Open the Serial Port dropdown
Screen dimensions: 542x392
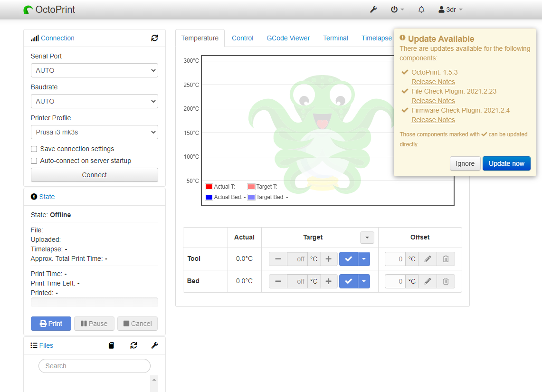click(x=95, y=70)
